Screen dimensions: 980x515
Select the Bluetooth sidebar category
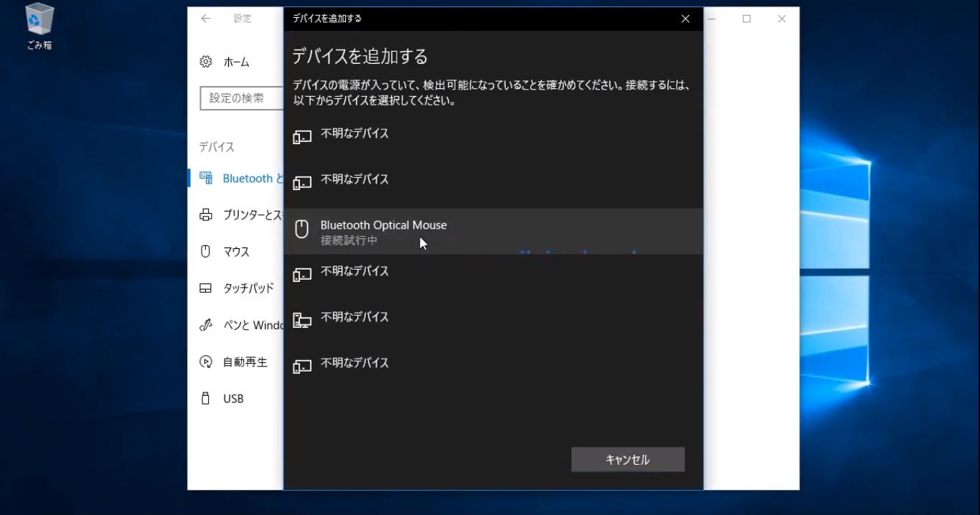pyautogui.click(x=237, y=179)
